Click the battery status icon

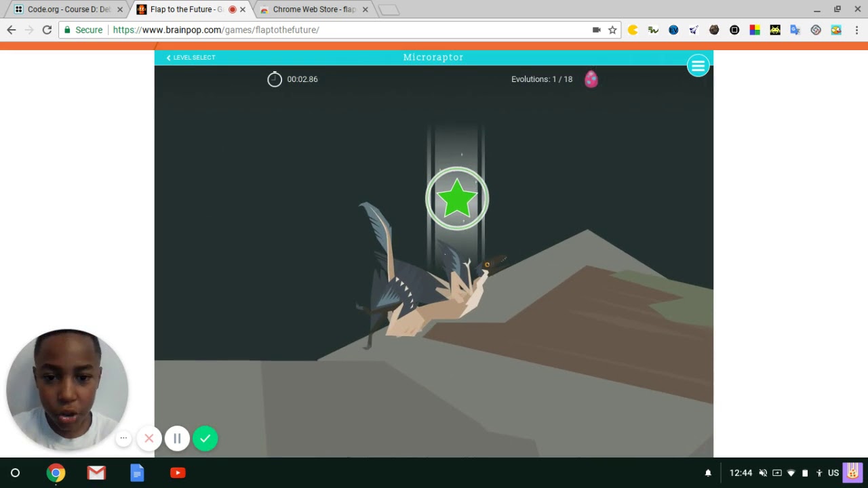[805, 473]
